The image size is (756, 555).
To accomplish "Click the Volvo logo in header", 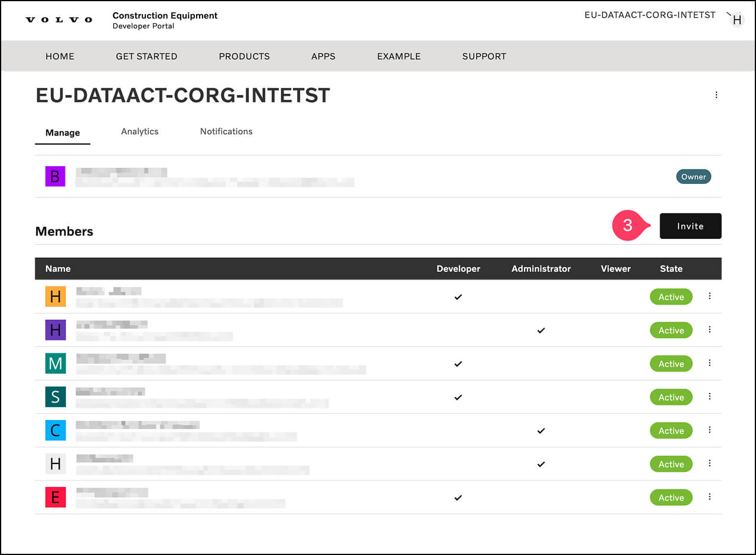I will [59, 20].
